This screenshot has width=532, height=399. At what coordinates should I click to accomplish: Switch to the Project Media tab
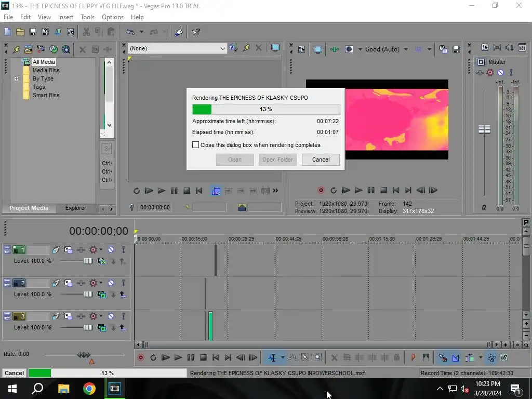tap(29, 208)
